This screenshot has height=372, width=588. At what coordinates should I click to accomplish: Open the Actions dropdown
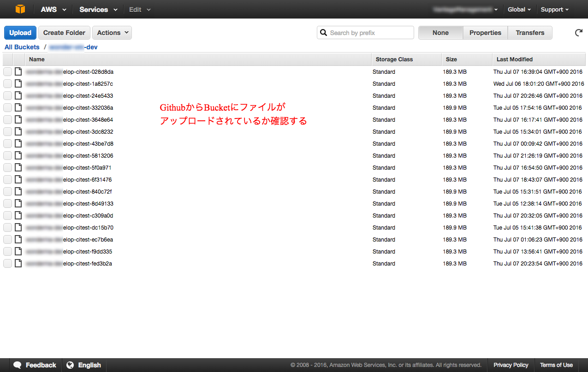pyautogui.click(x=112, y=32)
